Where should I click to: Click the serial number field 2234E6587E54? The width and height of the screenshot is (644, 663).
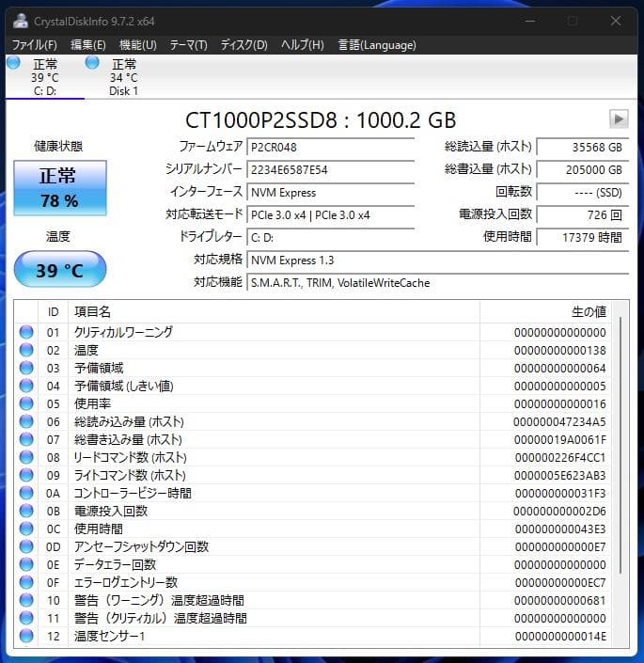(x=330, y=169)
